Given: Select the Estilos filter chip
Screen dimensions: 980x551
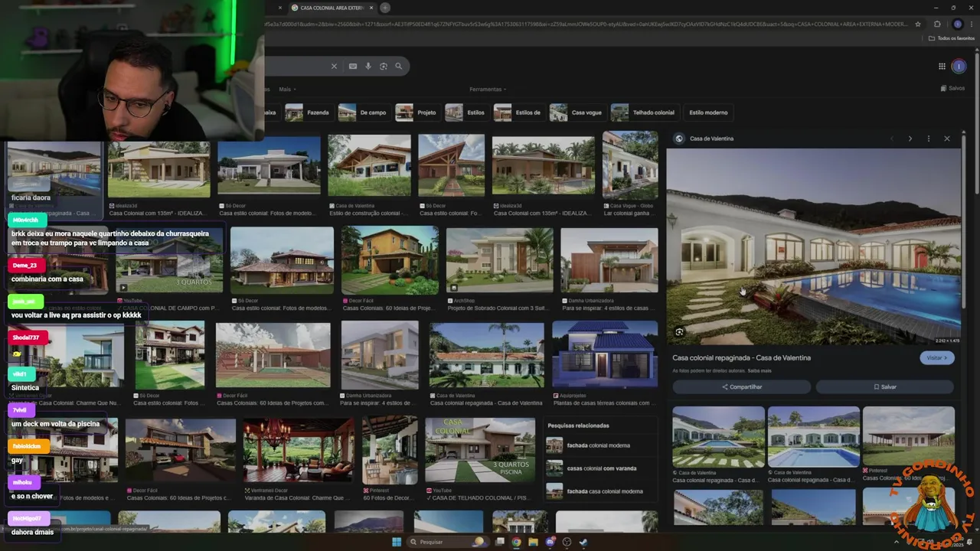Looking at the screenshot, I should [465, 112].
